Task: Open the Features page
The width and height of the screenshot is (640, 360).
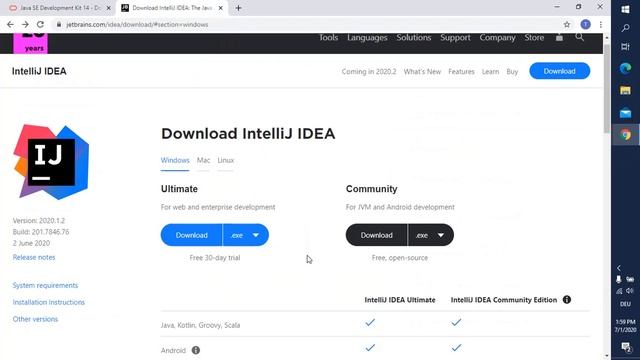Action: pos(461,71)
